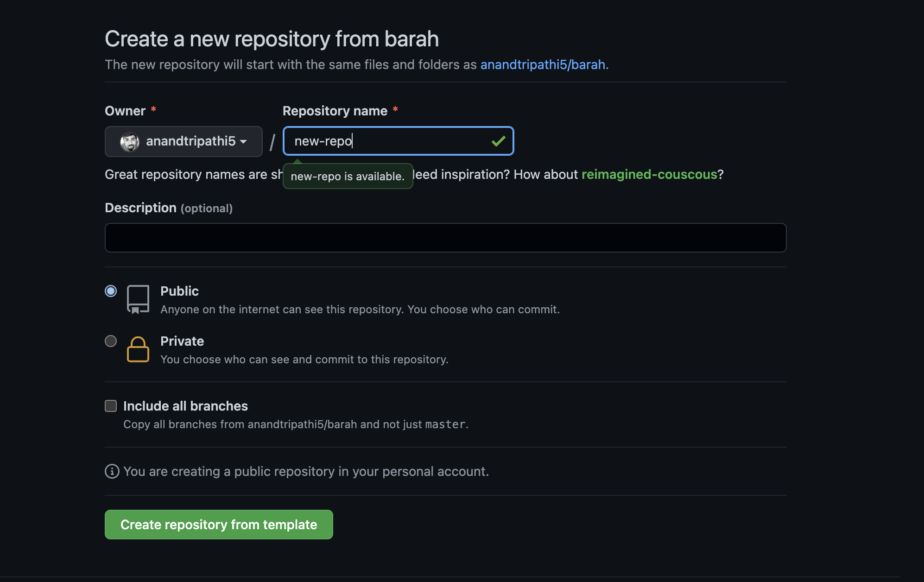Viewport: 924px width, 582px height.
Task: Select the Private radio button
Action: click(111, 341)
